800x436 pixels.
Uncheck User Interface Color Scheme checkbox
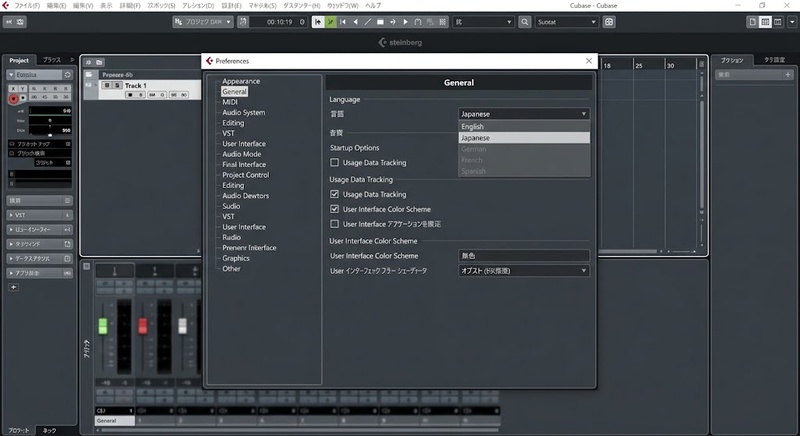[x=335, y=209]
